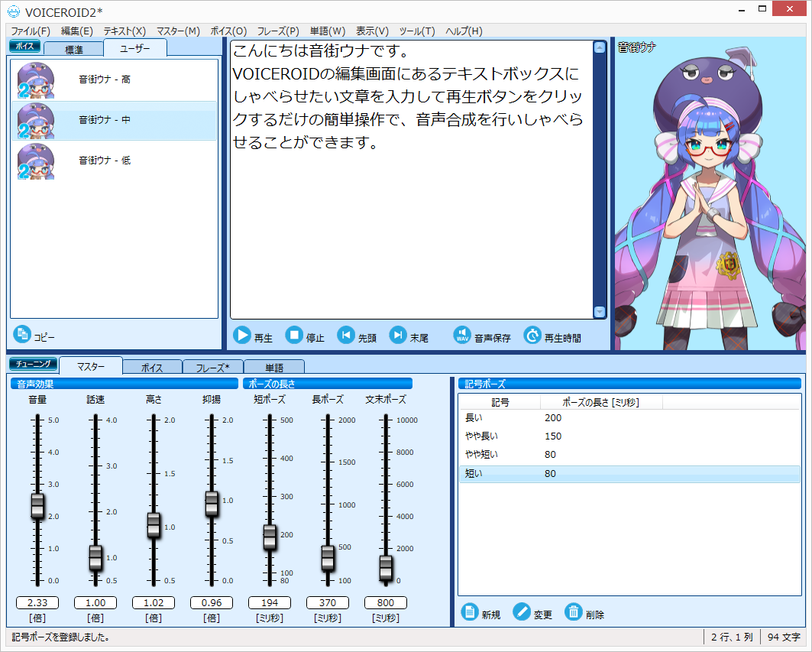
Task: Click inside the text input box
Action: point(412,180)
